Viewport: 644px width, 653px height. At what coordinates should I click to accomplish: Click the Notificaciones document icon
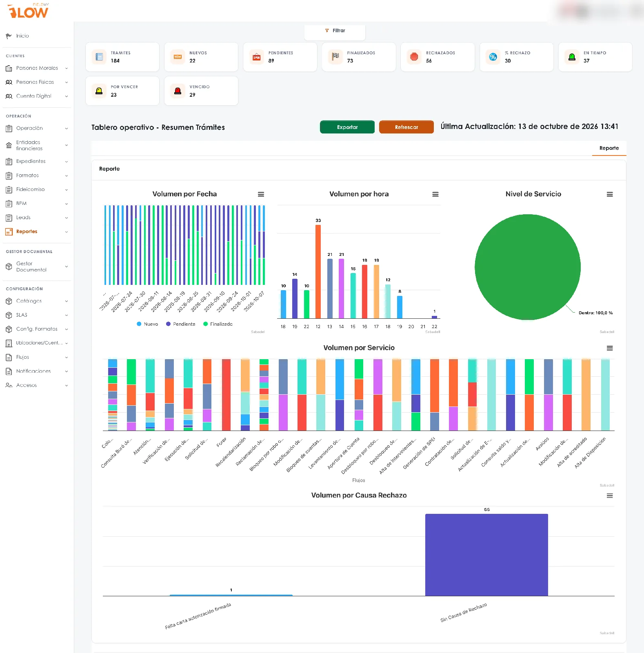[9, 371]
